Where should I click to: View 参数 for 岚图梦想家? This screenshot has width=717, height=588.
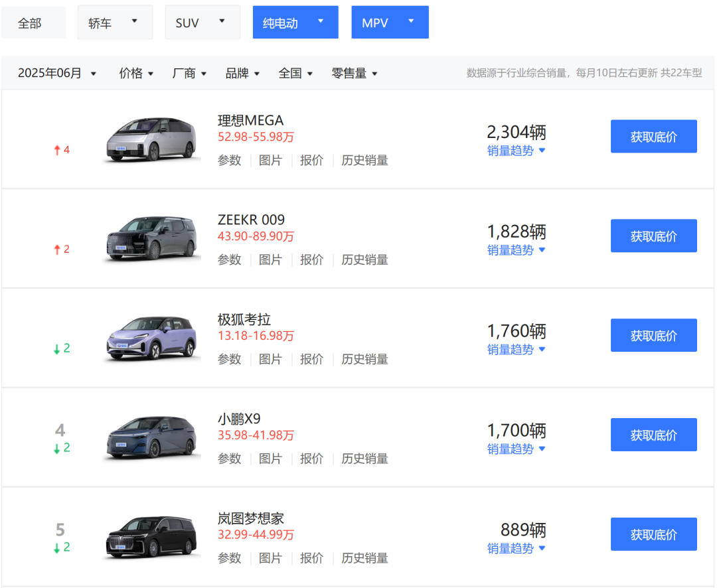pos(230,558)
